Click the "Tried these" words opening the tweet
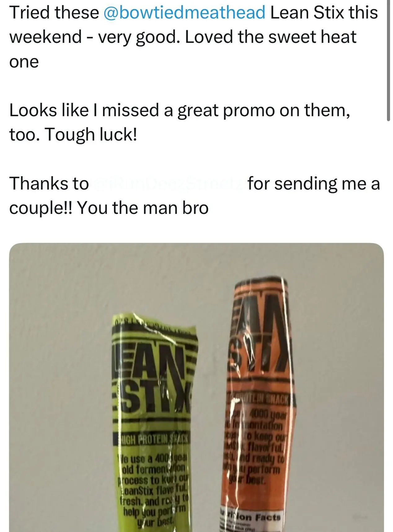Screen dimensions: 393x532 click(54, 13)
